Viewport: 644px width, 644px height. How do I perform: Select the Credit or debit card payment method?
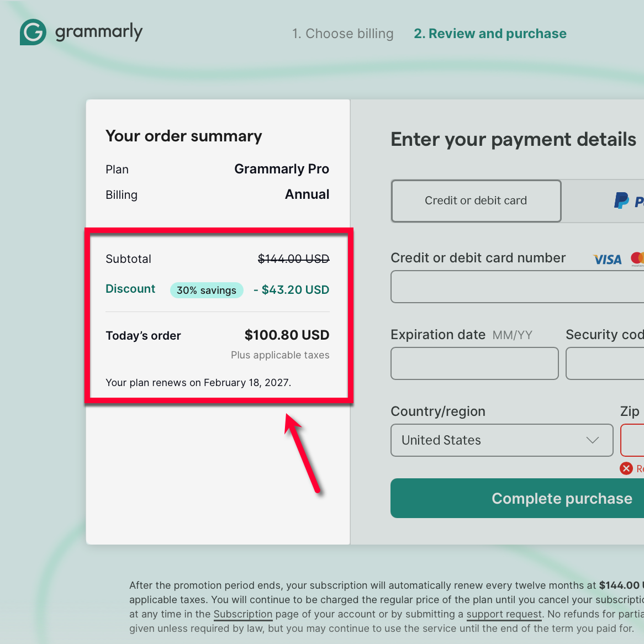(x=476, y=200)
